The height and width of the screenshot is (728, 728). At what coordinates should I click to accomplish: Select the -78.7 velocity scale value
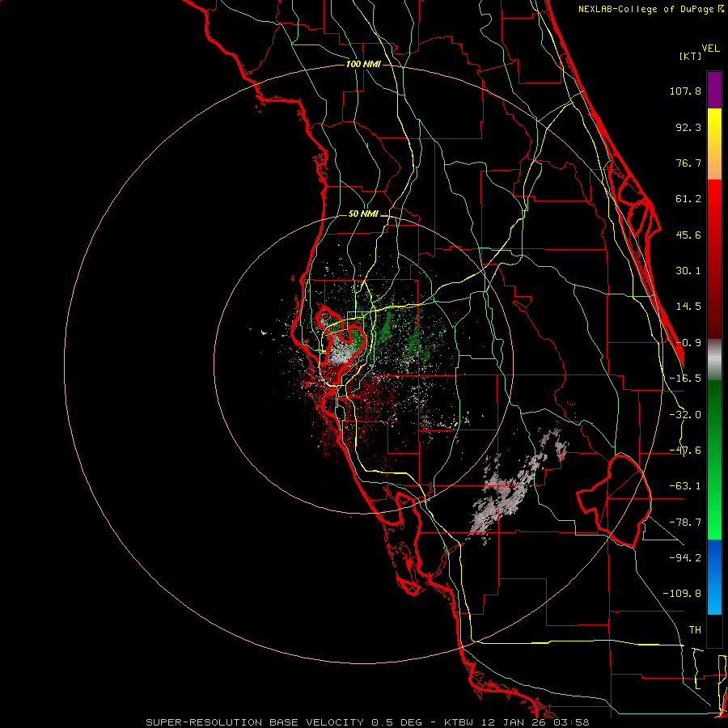[x=685, y=523]
